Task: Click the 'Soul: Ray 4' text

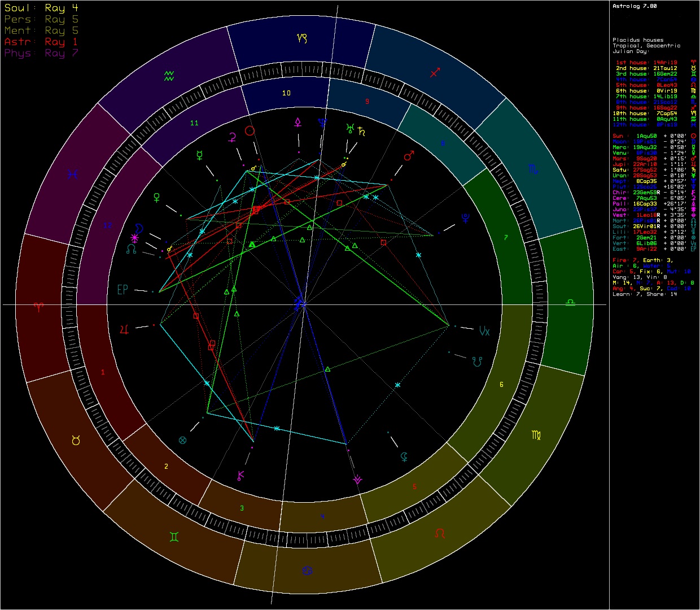Action: [41, 8]
